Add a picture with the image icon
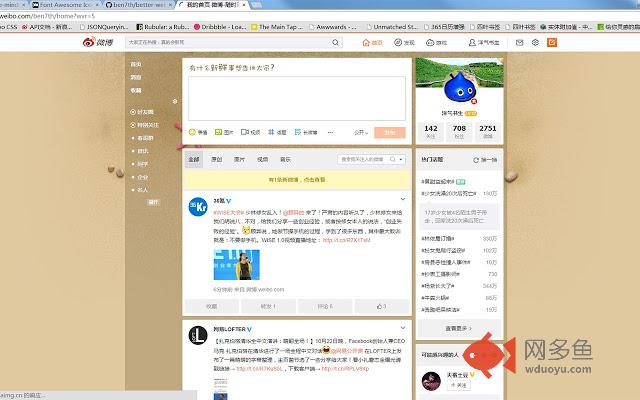The width and height of the screenshot is (640, 400). point(218,132)
